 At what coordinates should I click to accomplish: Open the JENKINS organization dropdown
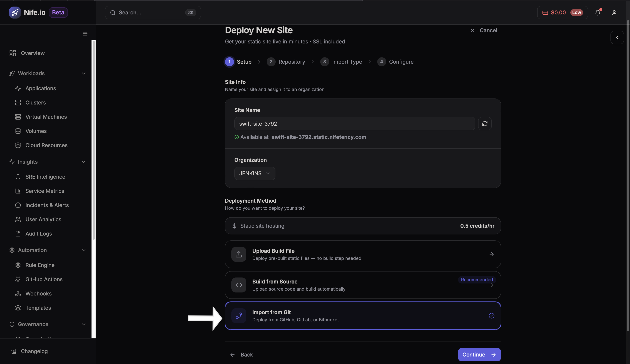[x=254, y=173]
